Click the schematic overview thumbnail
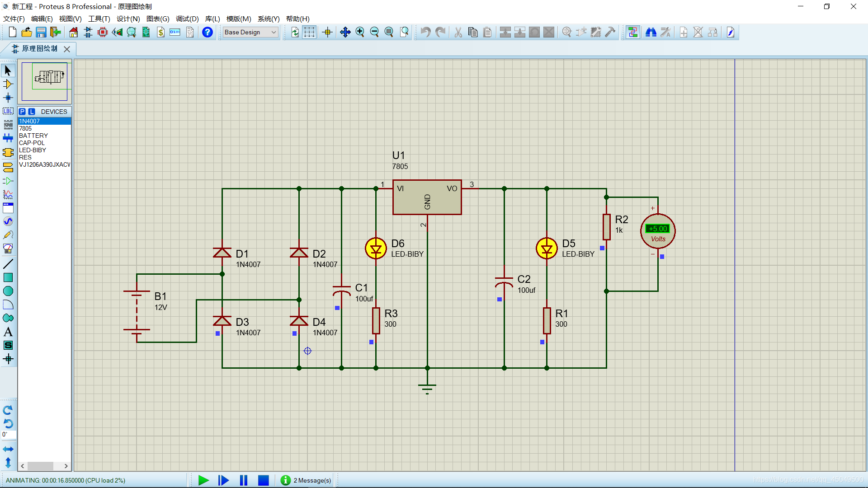This screenshot has width=868, height=488. click(x=45, y=81)
